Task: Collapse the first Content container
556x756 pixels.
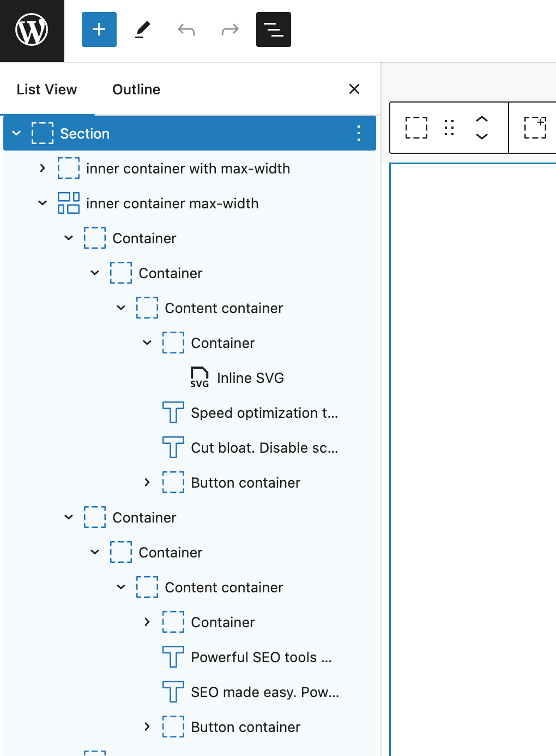Action: click(x=121, y=308)
